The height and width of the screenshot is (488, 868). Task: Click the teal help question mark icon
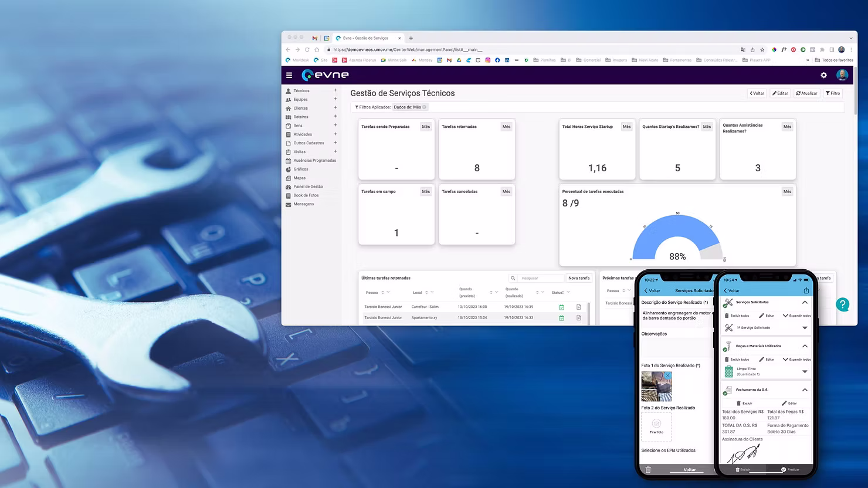[x=842, y=304]
